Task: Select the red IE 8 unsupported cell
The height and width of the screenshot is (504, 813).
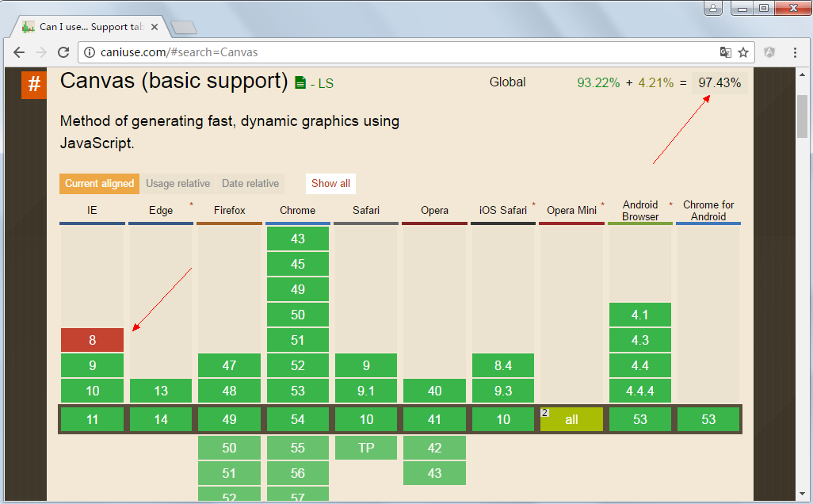Action: [92, 340]
